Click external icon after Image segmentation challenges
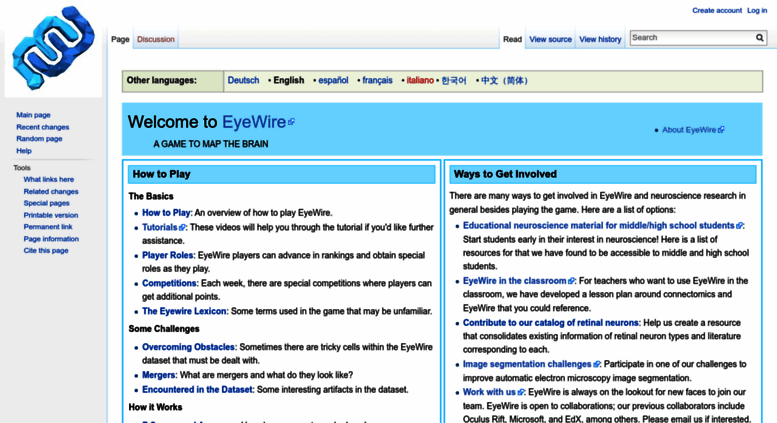The width and height of the screenshot is (777, 423). (x=596, y=365)
